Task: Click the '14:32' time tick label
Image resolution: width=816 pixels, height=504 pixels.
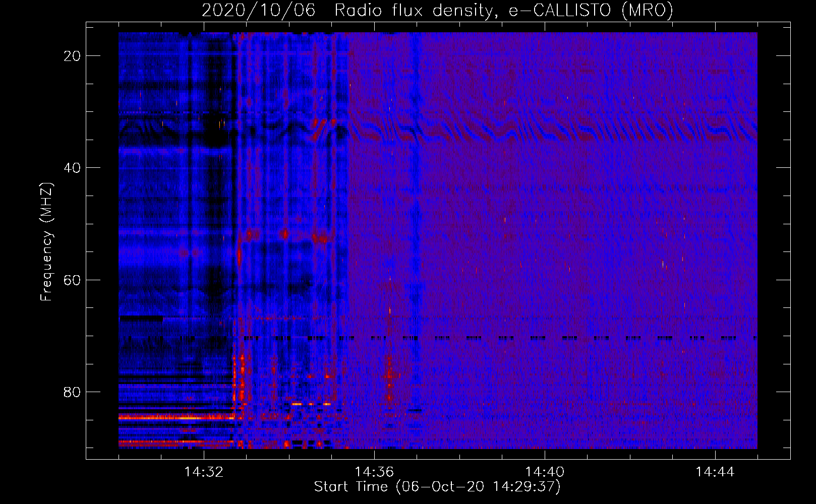Action: coord(204,472)
